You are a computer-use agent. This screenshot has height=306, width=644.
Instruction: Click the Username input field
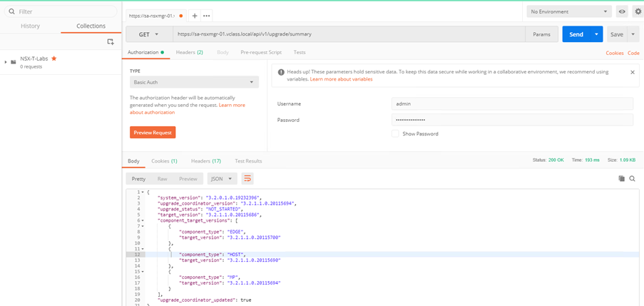coord(512,104)
